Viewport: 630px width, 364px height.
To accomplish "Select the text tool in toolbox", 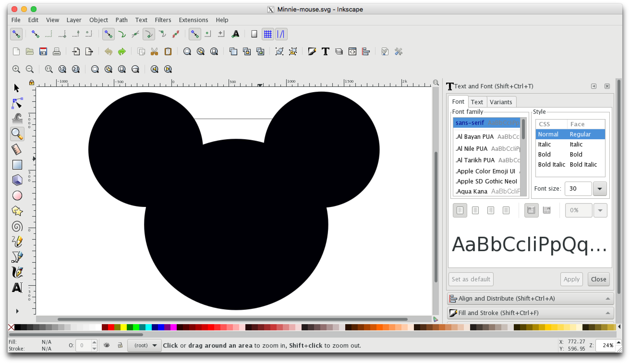I will pyautogui.click(x=17, y=288).
